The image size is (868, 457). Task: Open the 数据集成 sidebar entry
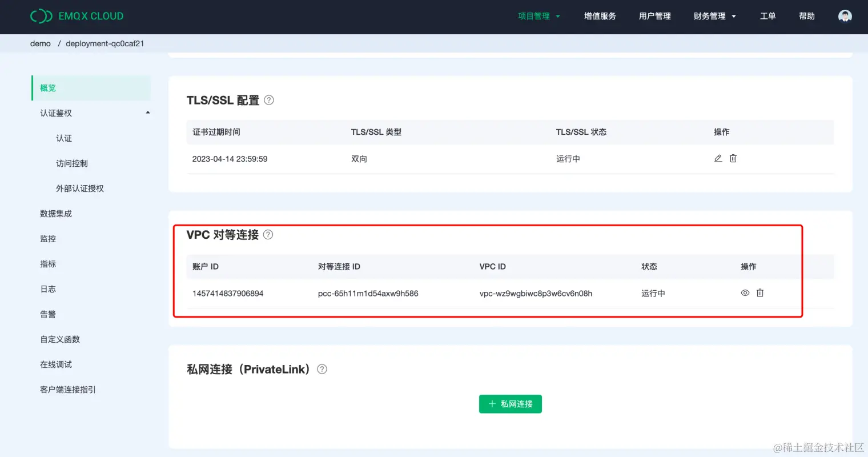pyautogui.click(x=56, y=213)
